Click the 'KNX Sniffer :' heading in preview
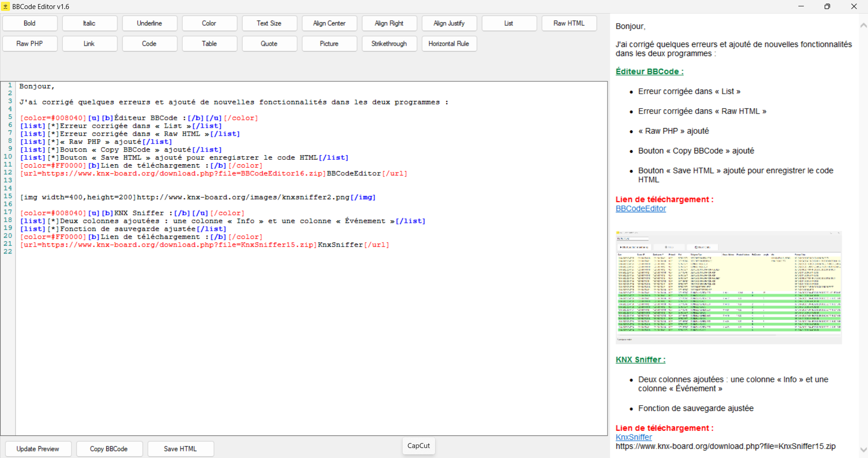Viewport: 868px width, 458px height. [640, 360]
